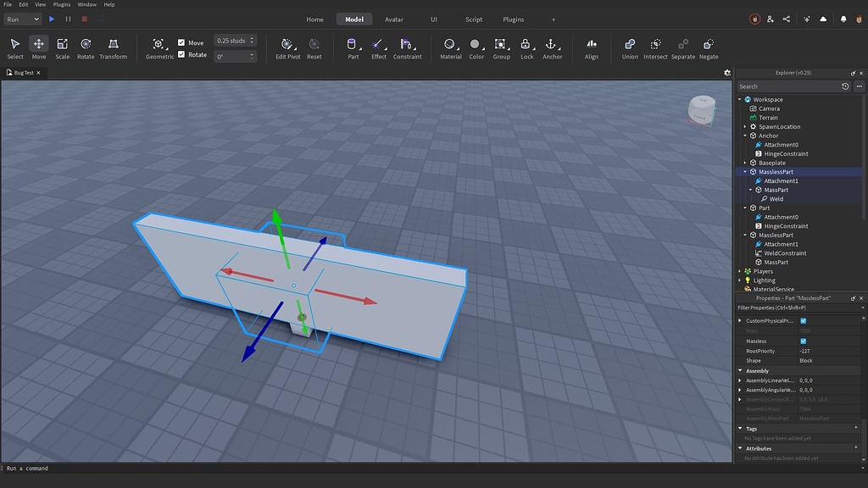The width and height of the screenshot is (868, 488).
Task: Click the Explorer Search field
Action: point(787,86)
